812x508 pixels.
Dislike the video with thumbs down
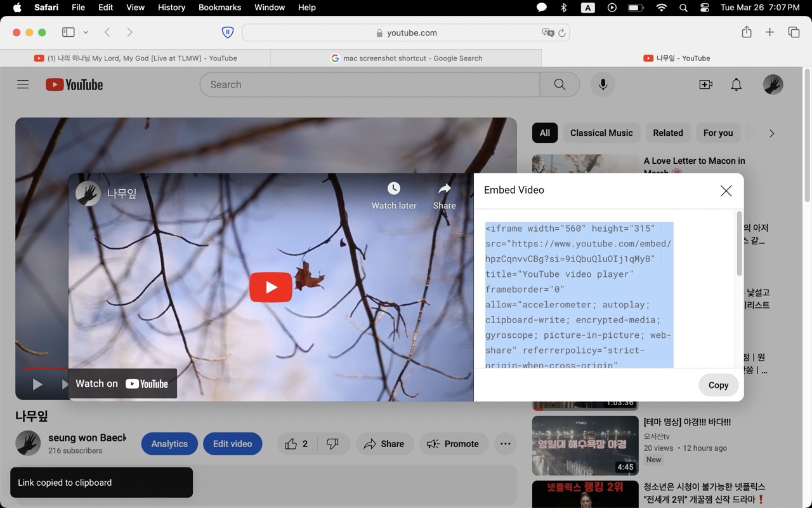(x=332, y=444)
